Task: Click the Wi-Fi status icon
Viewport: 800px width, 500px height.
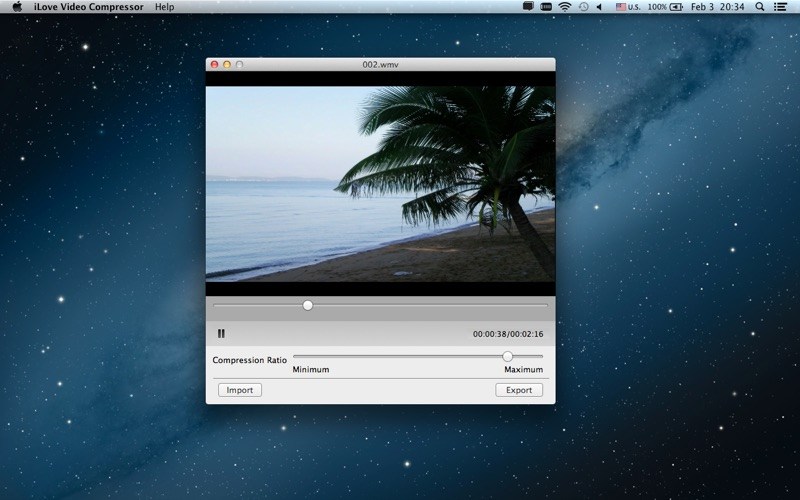Action: 564,7
